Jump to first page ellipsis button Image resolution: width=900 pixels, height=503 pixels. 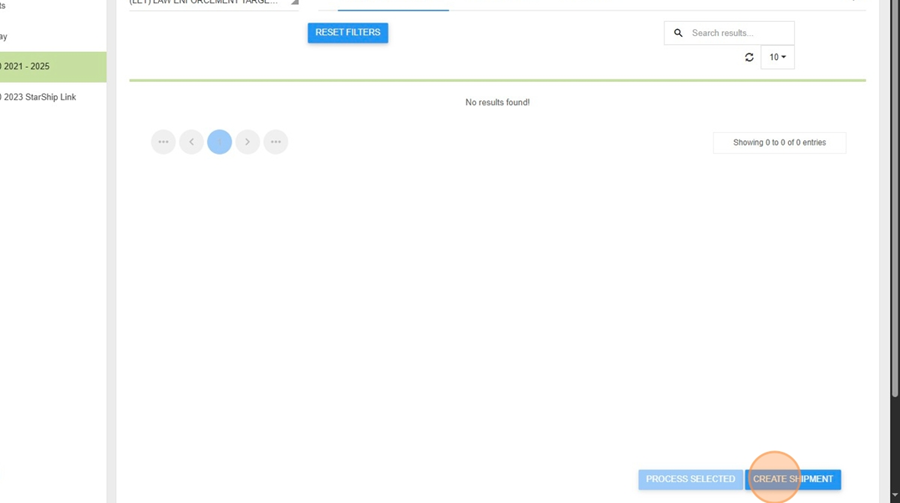[x=163, y=142]
